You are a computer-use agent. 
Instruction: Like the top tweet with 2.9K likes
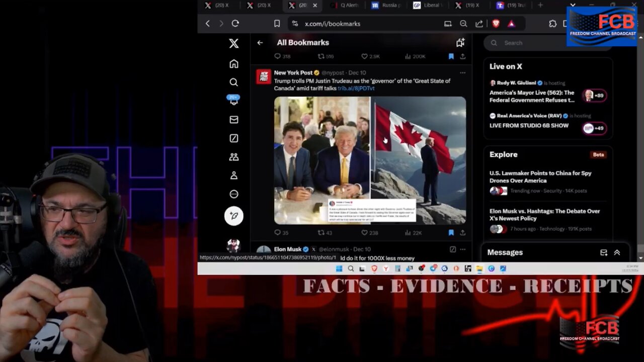click(371, 56)
